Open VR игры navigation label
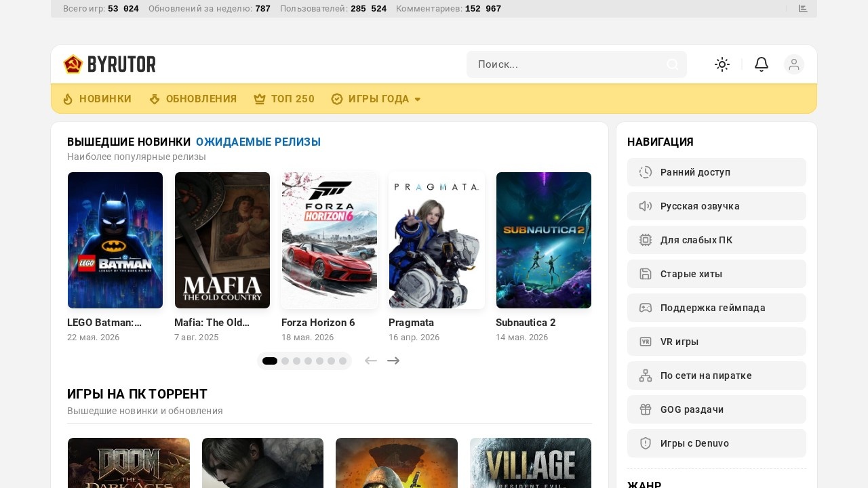Image resolution: width=868 pixels, height=488 pixels. point(679,342)
